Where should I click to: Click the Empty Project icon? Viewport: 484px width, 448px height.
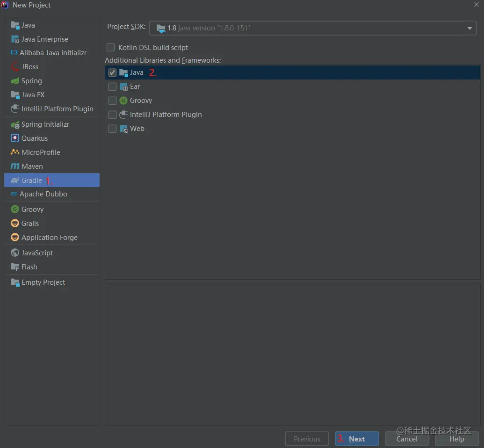tap(15, 282)
